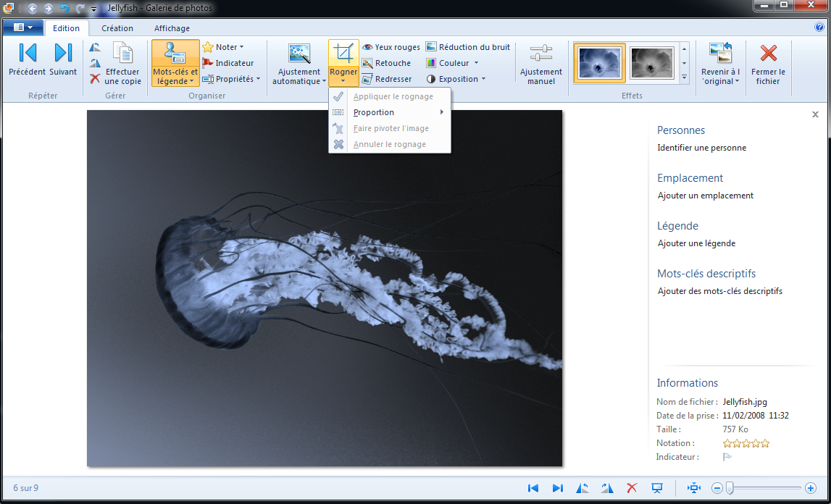Click Ajouter une légende
Viewport: 831px width, 504px height.
(x=696, y=243)
